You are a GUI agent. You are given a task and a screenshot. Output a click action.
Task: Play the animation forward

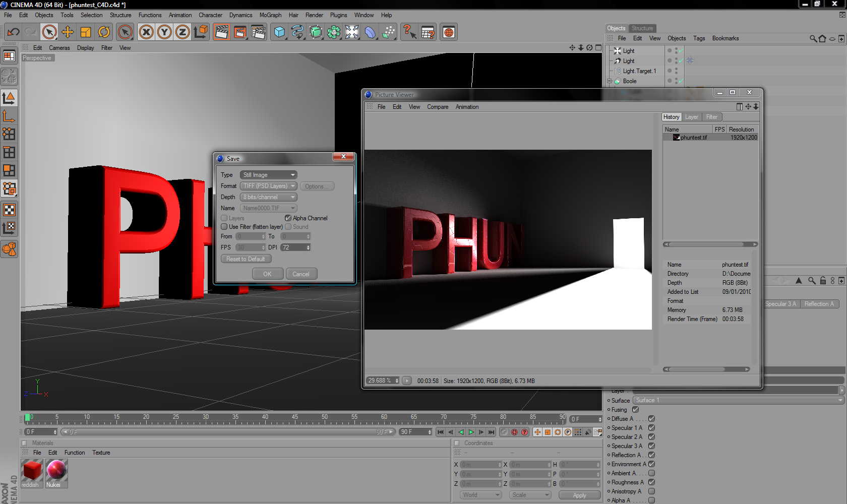(x=471, y=432)
